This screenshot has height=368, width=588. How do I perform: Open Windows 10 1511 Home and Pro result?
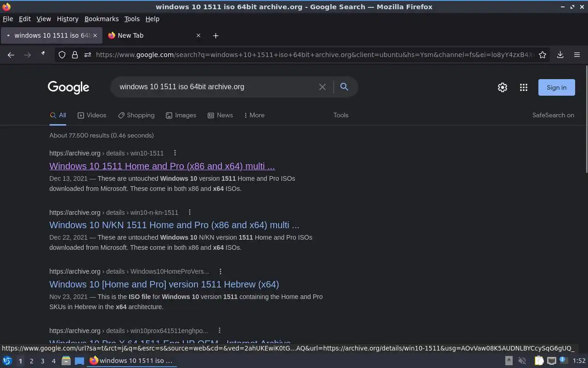coord(162,166)
